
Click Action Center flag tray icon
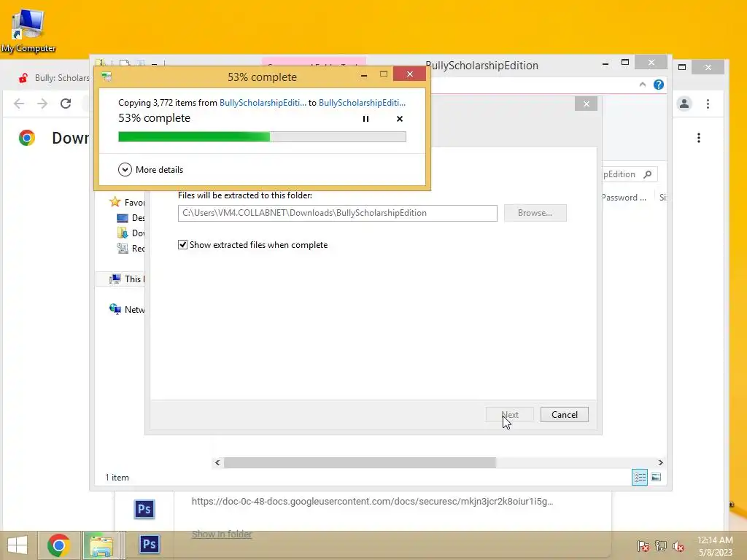(643, 545)
